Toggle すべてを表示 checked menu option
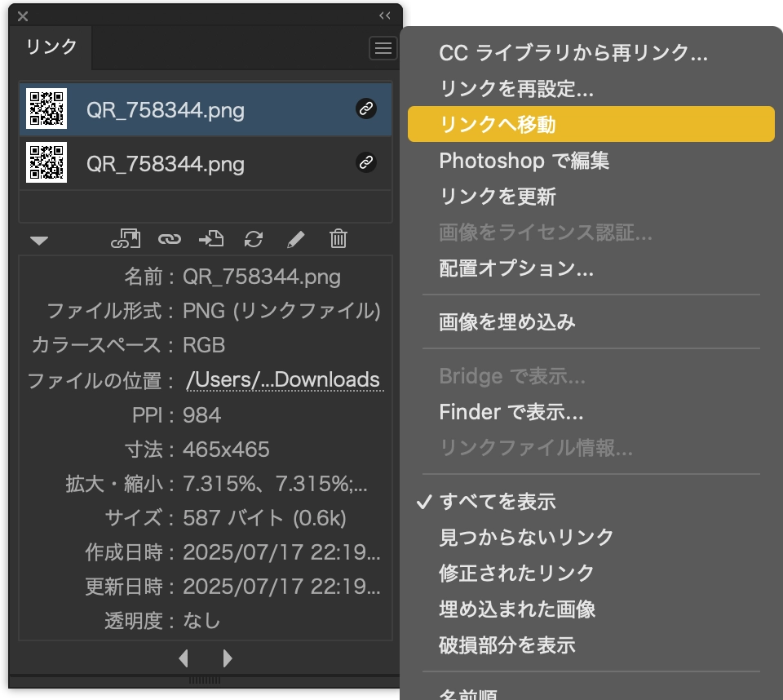783x700 pixels. point(591,502)
